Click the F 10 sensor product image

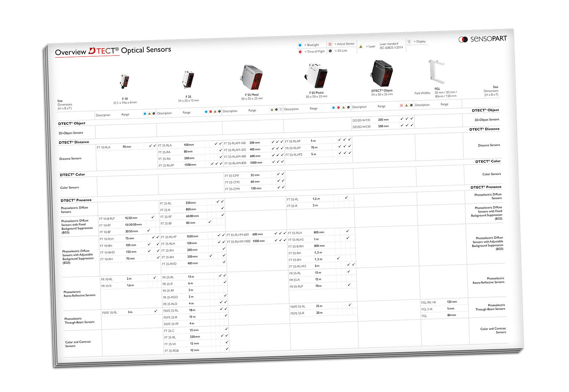tap(125, 81)
